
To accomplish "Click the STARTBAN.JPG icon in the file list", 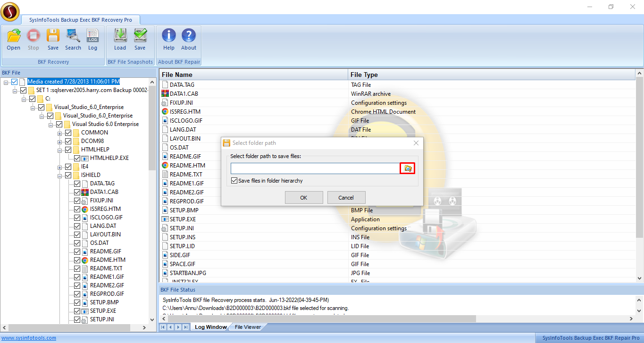I will (x=165, y=273).
